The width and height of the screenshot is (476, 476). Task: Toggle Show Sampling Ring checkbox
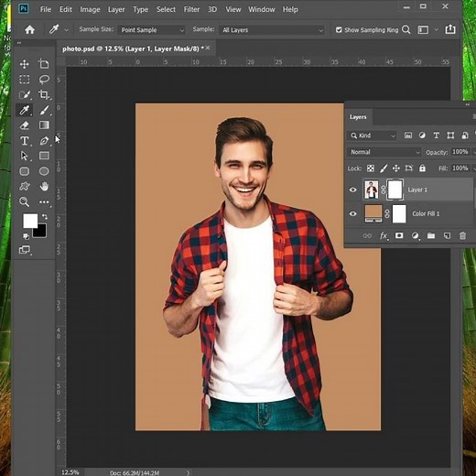[339, 29]
